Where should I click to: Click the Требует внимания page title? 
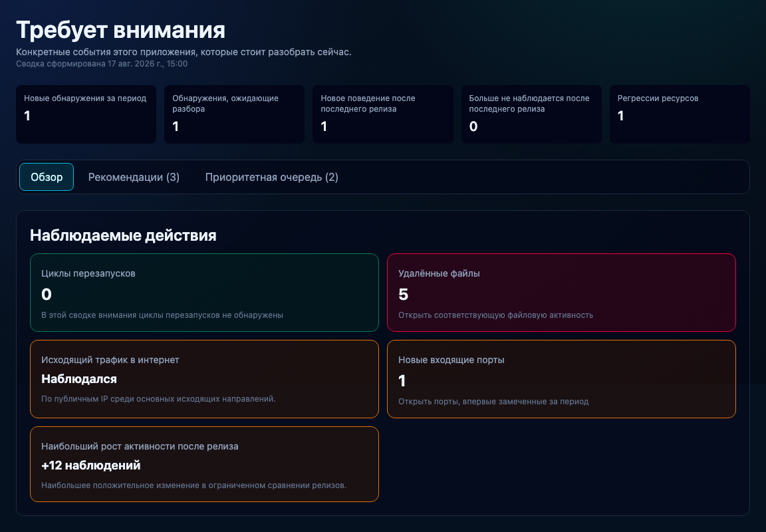pyautogui.click(x=120, y=31)
